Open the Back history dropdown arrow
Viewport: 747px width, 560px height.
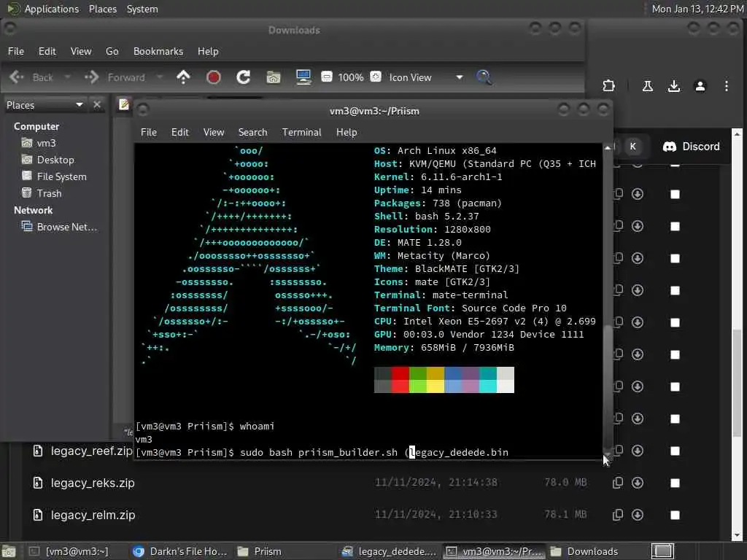click(68, 77)
